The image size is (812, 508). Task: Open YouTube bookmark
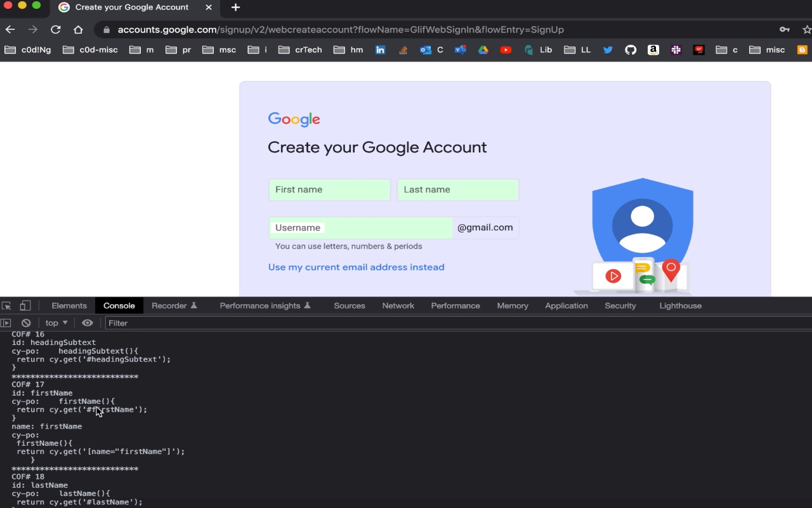[506, 50]
